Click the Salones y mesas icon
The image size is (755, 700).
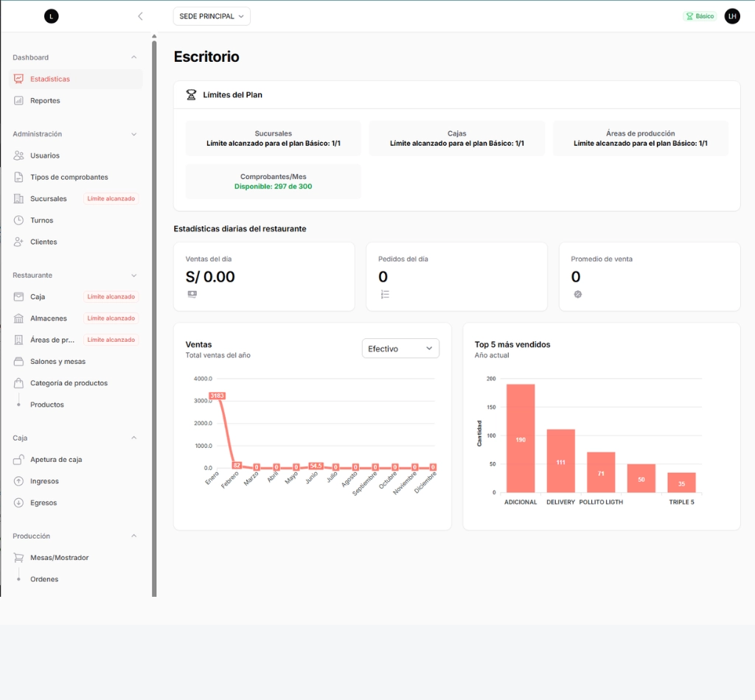tap(18, 361)
